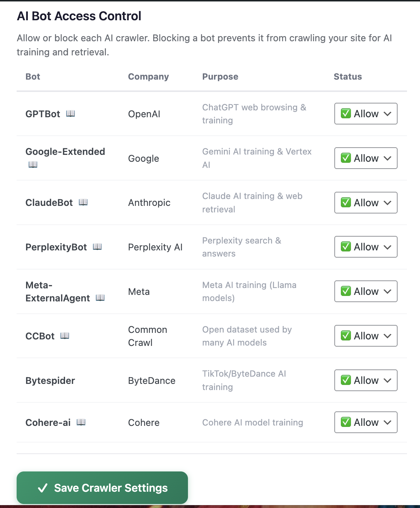Click the Status column header

pyautogui.click(x=348, y=77)
